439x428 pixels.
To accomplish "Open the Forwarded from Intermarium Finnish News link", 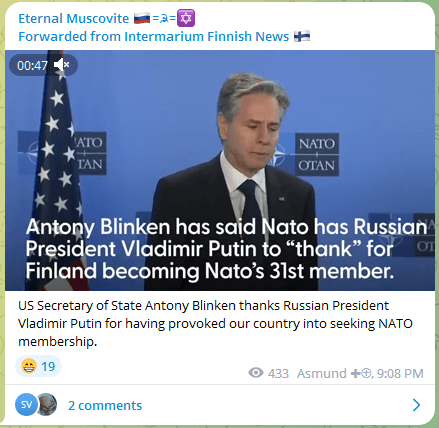I will point(154,36).
